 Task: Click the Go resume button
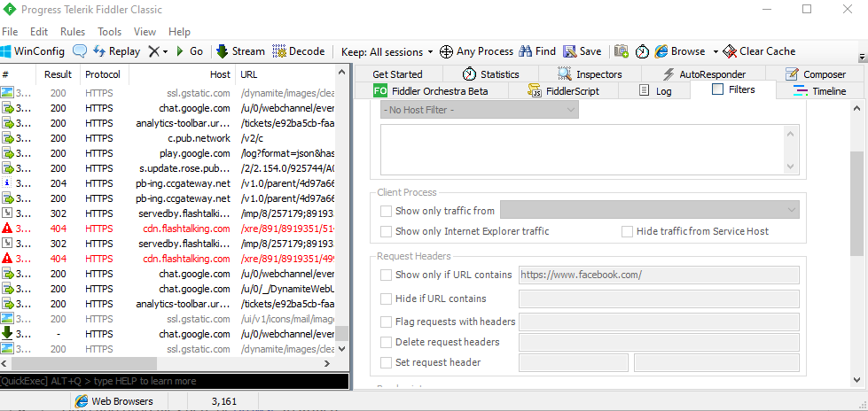coord(190,51)
